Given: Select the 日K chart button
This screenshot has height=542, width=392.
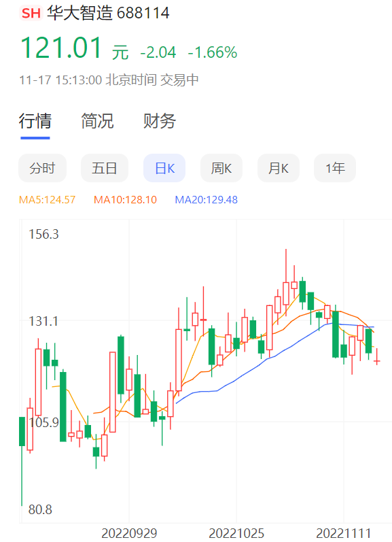Looking at the screenshot, I should coord(164,168).
